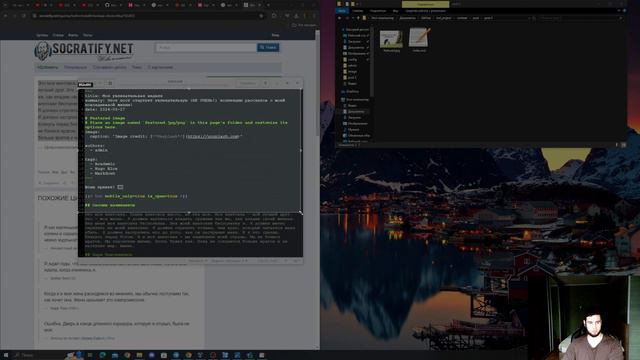Expand Этот компьютер in the Explorer sidebar
The image size is (640, 360).
tap(357, 100)
